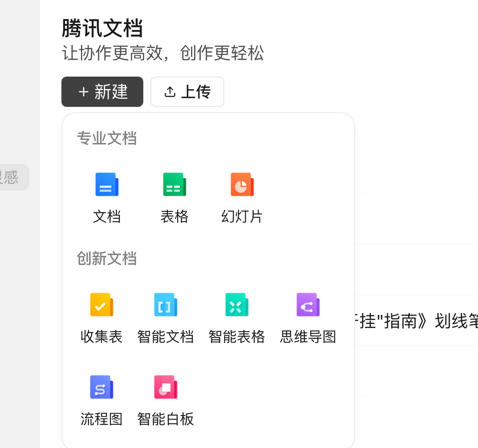
Task: Choose the 幻灯片 text label
Action: tap(242, 216)
